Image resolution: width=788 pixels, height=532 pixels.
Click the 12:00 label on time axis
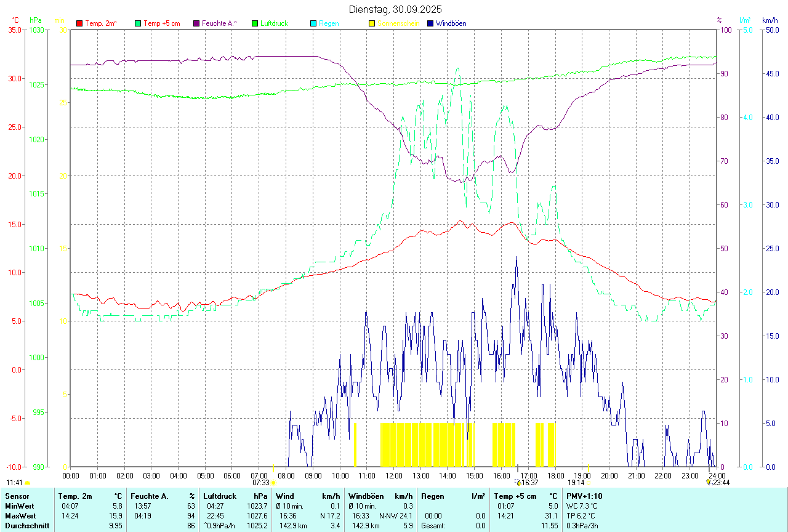click(x=394, y=475)
